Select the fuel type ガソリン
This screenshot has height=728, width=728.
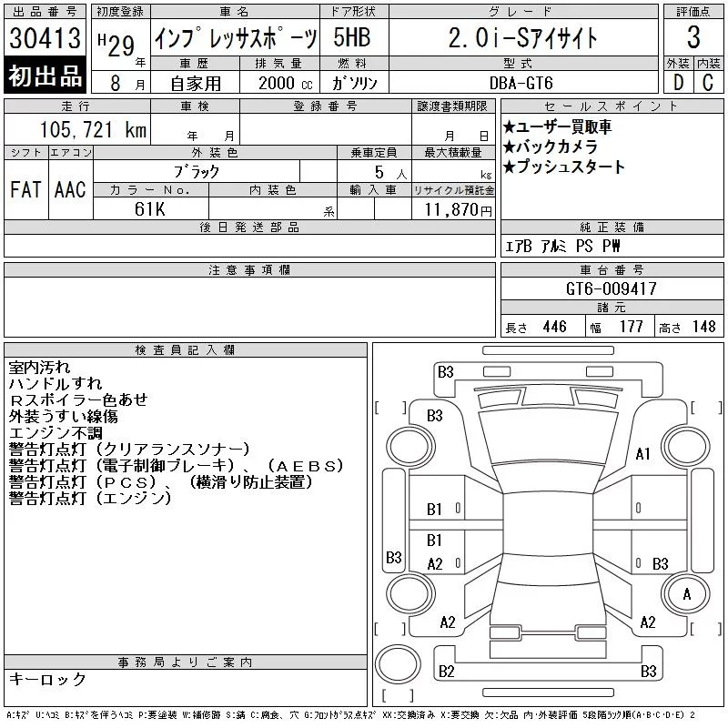[x=354, y=84]
